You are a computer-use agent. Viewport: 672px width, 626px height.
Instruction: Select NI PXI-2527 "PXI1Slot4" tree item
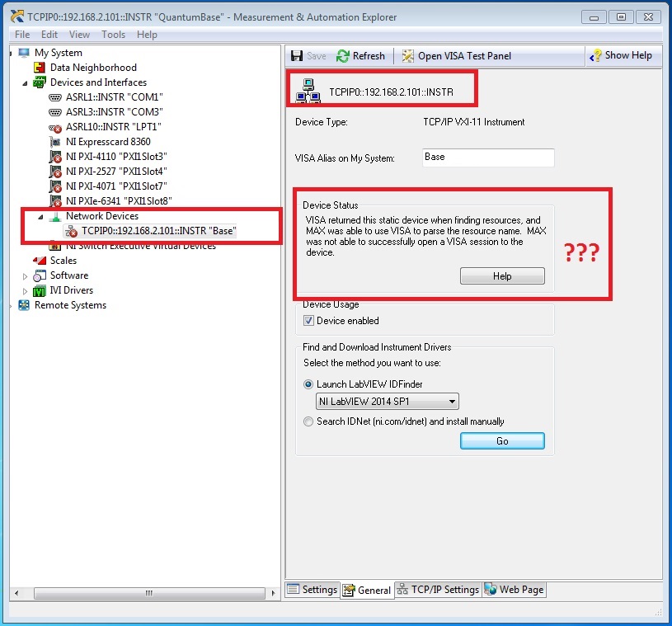(116, 172)
